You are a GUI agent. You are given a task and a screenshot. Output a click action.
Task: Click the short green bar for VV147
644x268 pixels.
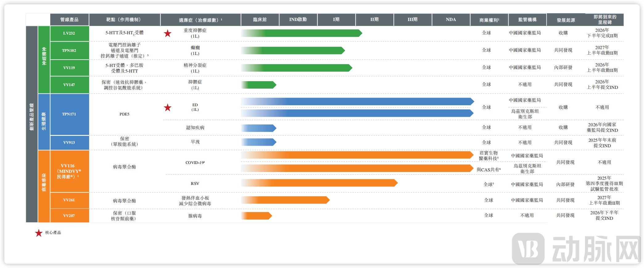[259, 85]
